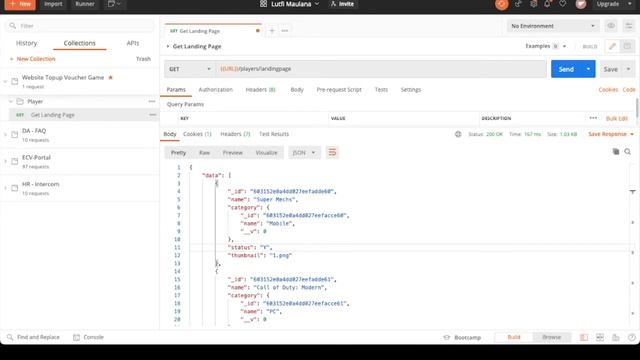Open the Collection Runner
This screenshot has height=360, width=640.
tap(85, 4)
